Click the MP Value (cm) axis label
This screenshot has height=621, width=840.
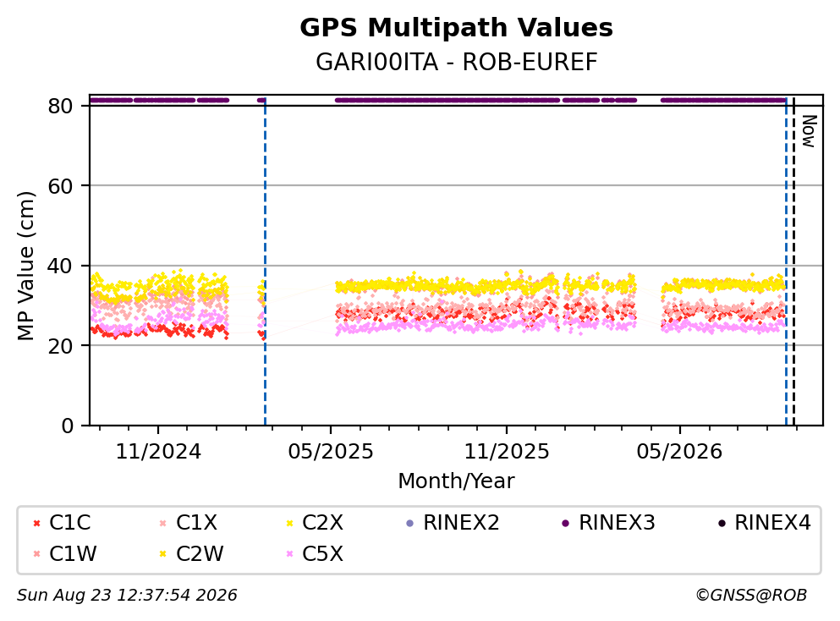(x=25, y=266)
